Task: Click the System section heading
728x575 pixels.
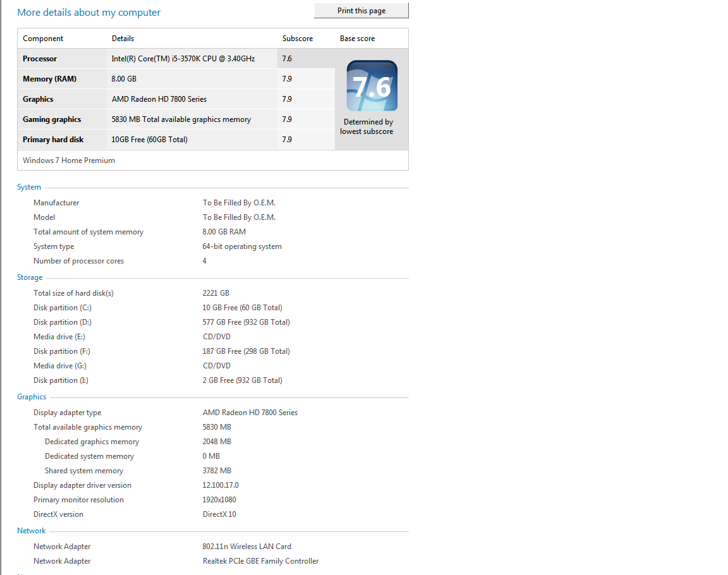Action: [x=29, y=187]
